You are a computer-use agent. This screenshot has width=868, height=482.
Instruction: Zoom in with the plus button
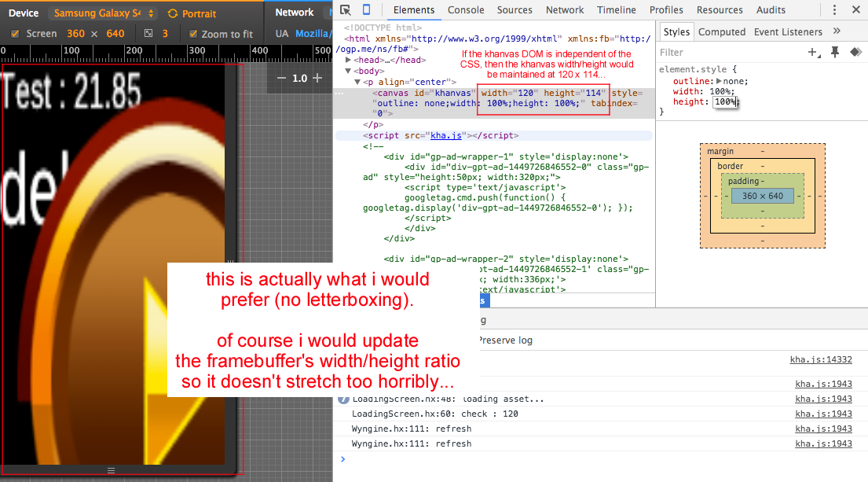click(317, 78)
